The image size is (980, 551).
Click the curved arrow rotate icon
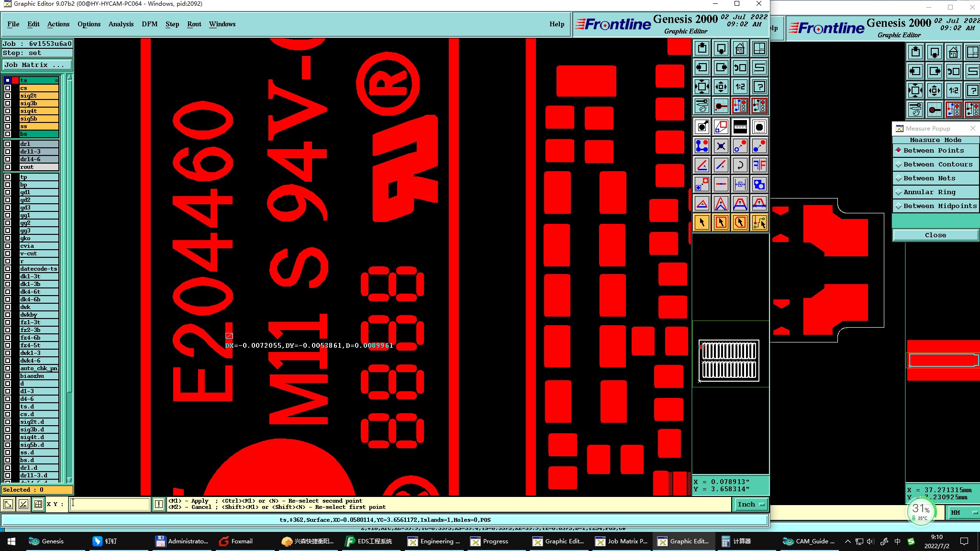point(740,165)
